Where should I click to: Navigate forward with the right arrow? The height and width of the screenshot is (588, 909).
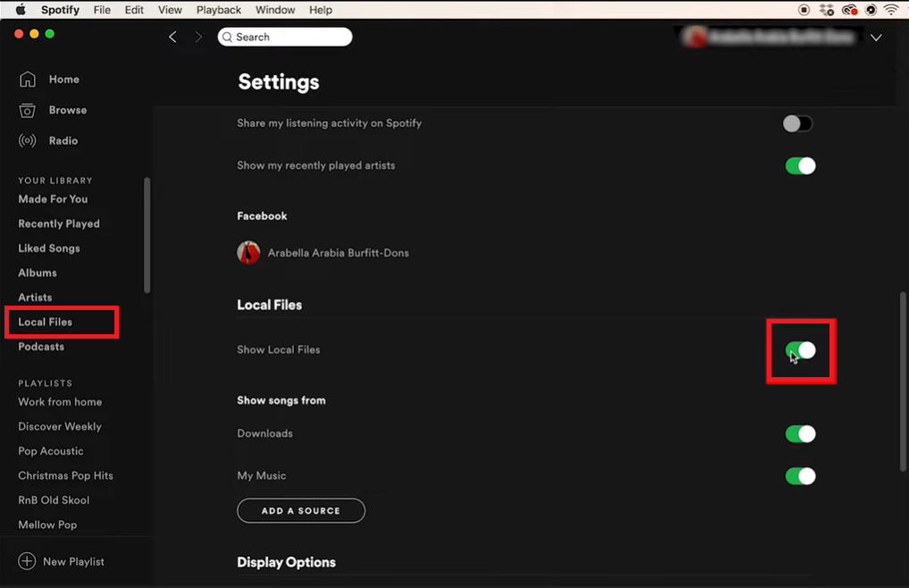pyautogui.click(x=198, y=38)
